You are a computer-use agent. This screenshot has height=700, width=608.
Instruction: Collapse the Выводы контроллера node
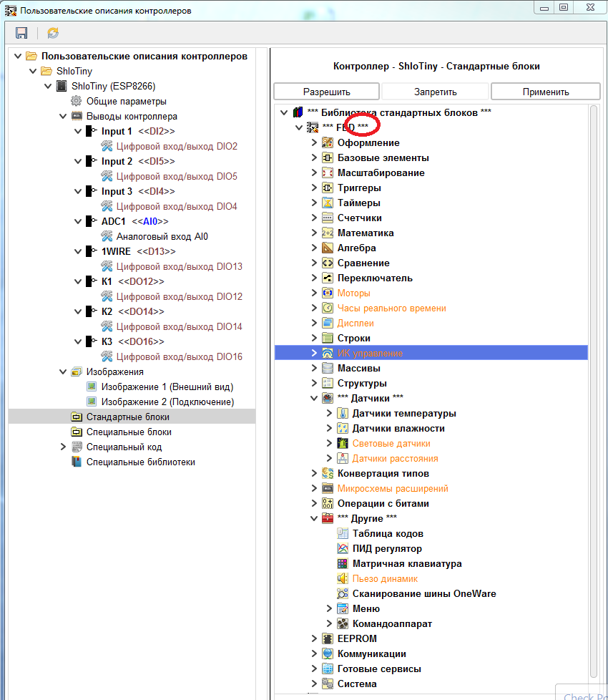point(62,116)
